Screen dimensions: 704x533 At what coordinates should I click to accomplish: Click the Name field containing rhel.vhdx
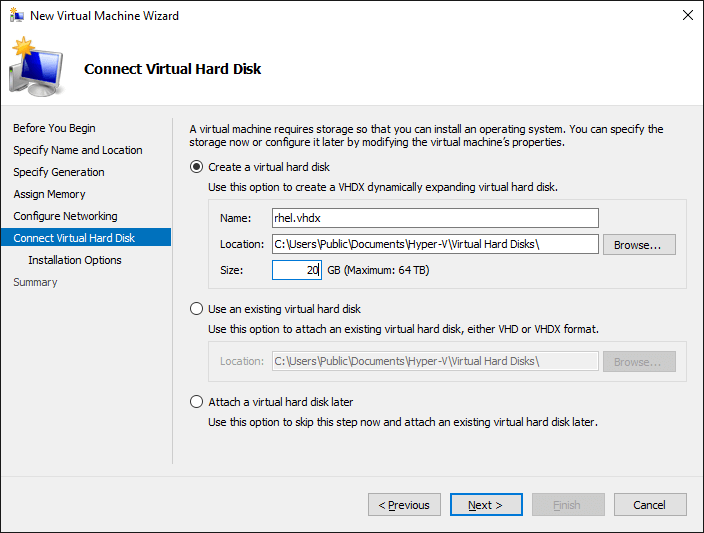[x=435, y=218]
